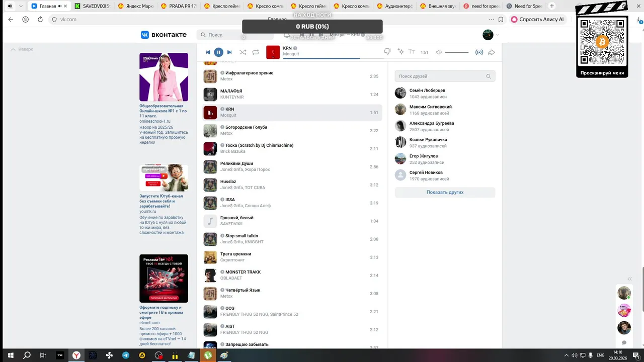Mute the player via speaker icon
This screenshot has width=644, height=362.
pos(439,52)
